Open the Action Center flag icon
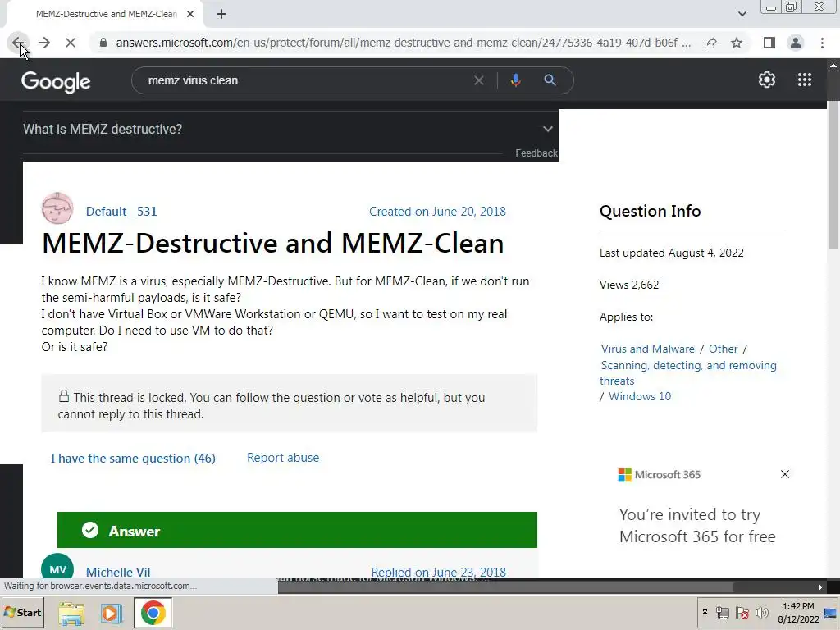The width and height of the screenshot is (840, 630). [742, 613]
